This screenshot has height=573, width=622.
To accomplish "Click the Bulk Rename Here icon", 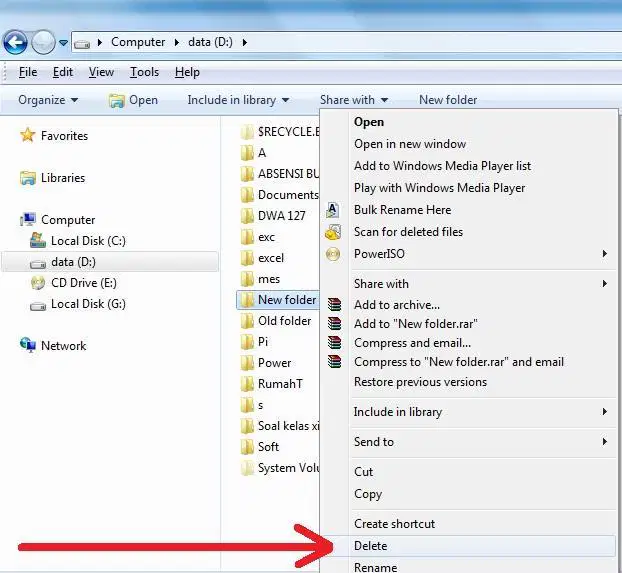I will tap(332, 210).
